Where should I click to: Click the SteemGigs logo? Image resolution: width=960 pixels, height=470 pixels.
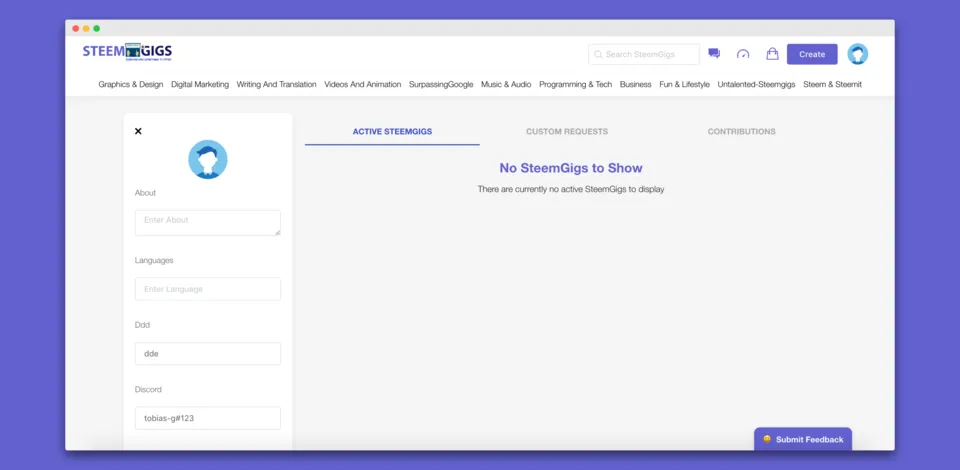click(x=127, y=51)
